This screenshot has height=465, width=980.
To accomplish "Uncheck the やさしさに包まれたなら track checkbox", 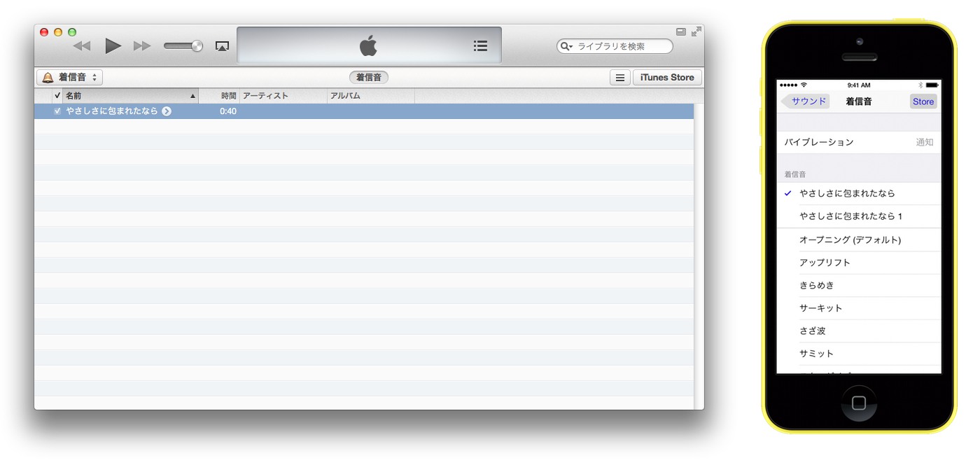I will coord(57,111).
